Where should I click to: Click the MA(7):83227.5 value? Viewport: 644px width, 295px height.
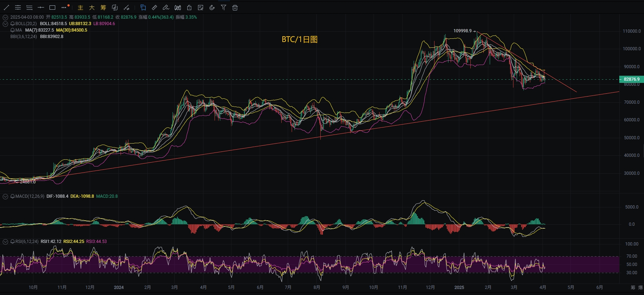click(x=39, y=30)
